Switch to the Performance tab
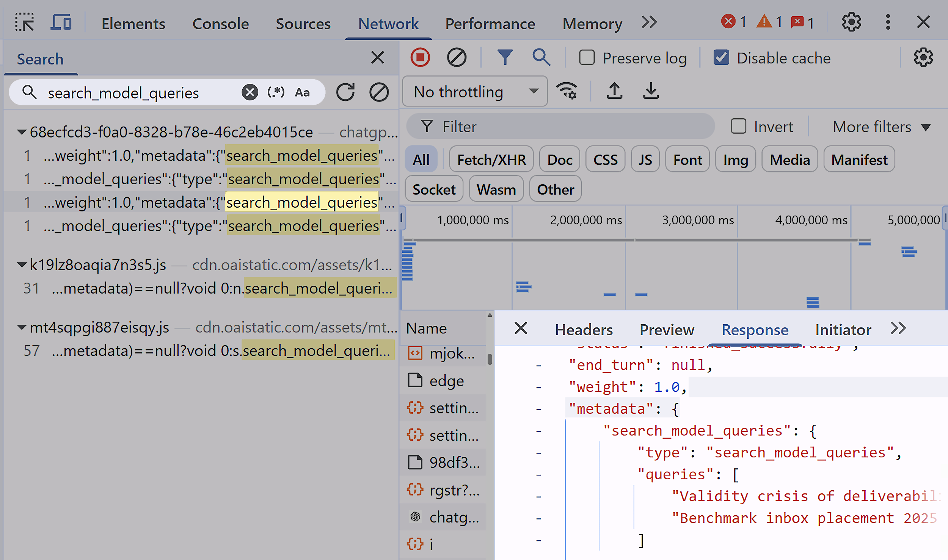The width and height of the screenshot is (948, 560). pos(490,23)
